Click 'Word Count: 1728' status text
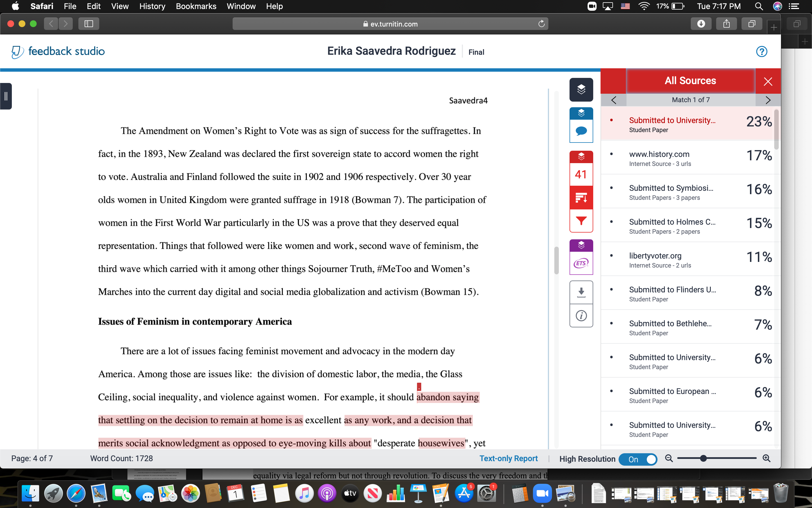The height and width of the screenshot is (508, 812). 122,459
